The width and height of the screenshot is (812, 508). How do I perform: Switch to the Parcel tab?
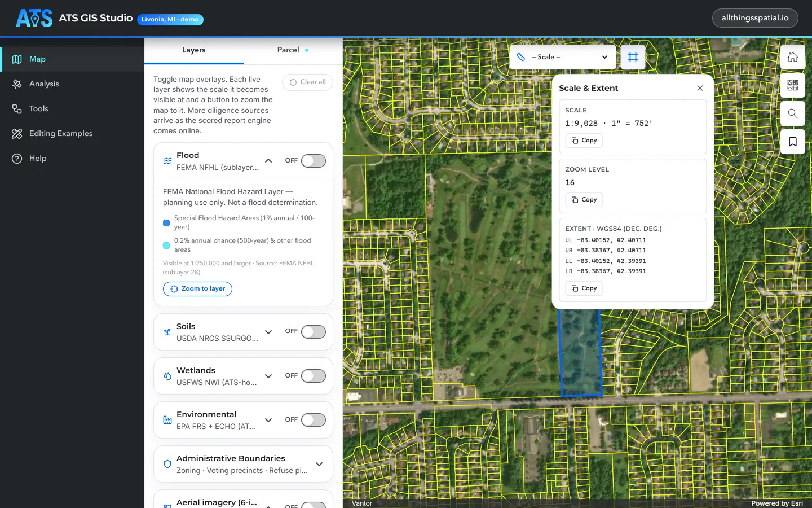pos(293,50)
